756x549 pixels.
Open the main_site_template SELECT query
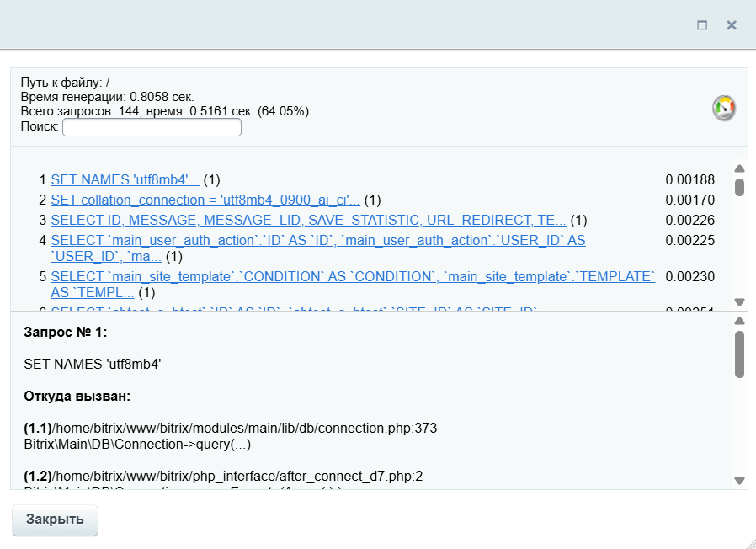pos(352,277)
